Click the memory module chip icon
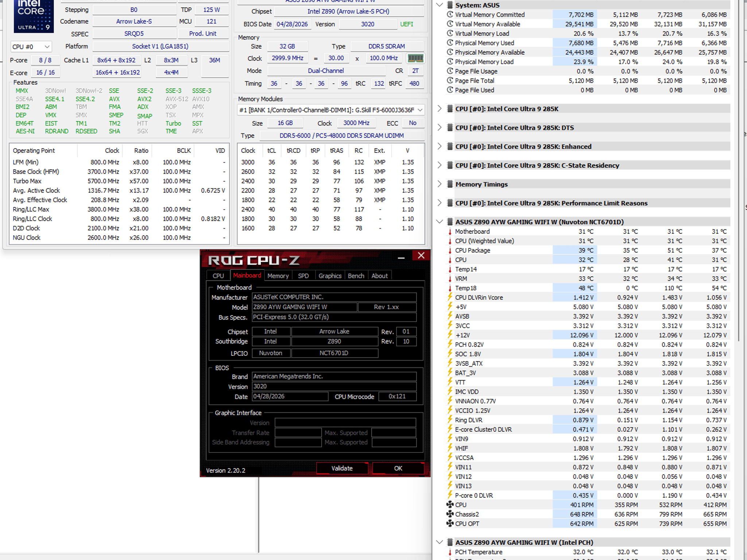The height and width of the screenshot is (560, 747). pos(415,58)
